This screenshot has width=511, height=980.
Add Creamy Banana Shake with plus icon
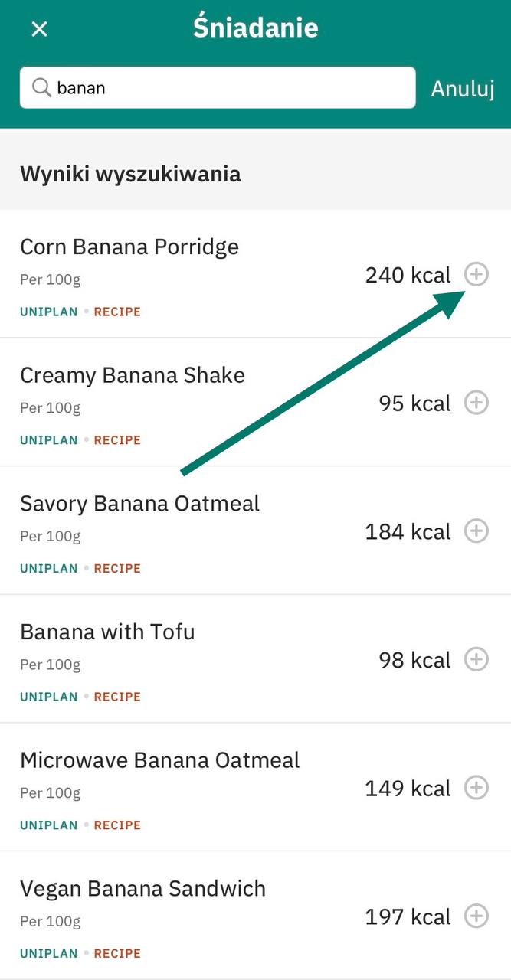point(477,403)
